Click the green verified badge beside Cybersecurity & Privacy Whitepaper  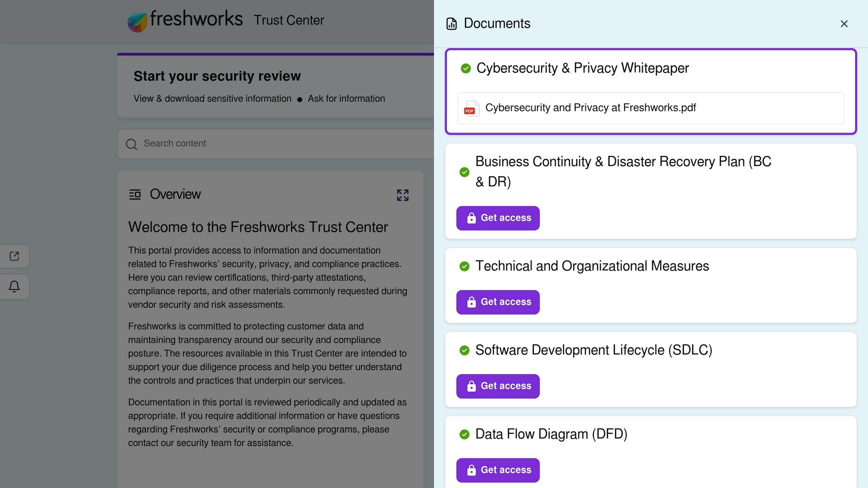coord(466,68)
